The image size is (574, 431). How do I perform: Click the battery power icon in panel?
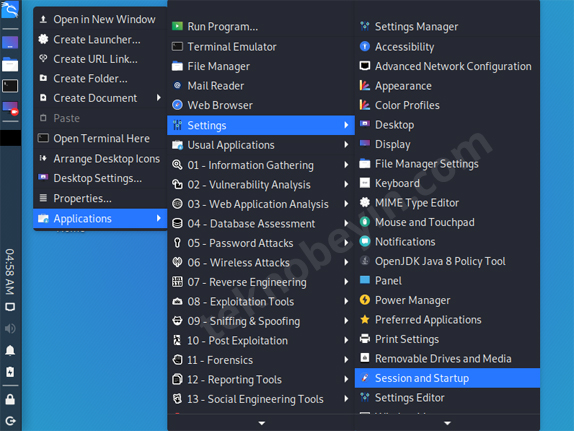click(x=10, y=372)
